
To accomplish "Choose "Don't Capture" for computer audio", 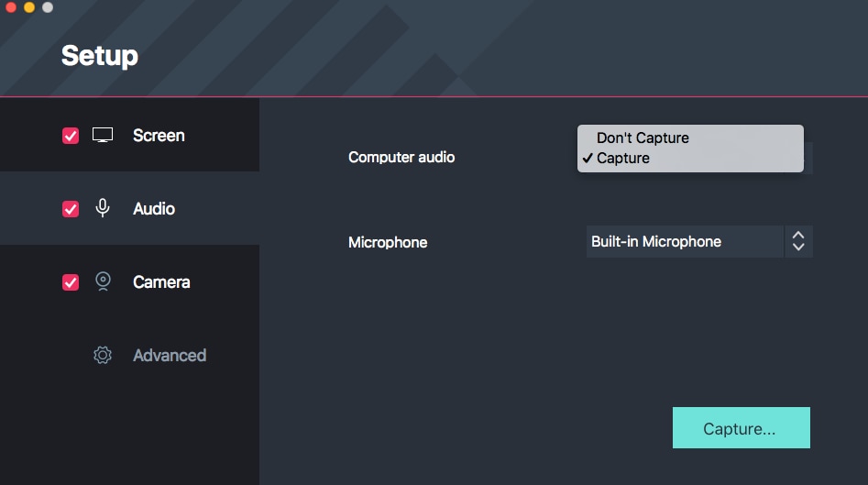I will [x=643, y=138].
